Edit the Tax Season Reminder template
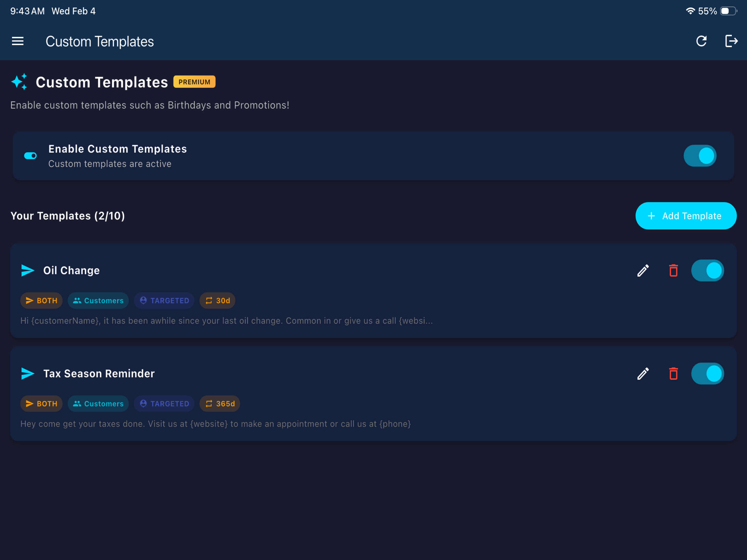Screen dimensions: 747x560 pos(643,374)
